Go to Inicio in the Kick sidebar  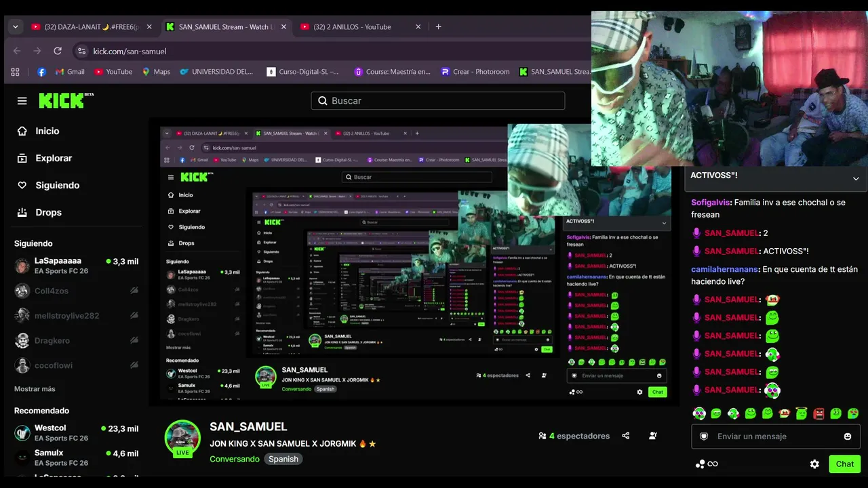[x=38, y=131]
